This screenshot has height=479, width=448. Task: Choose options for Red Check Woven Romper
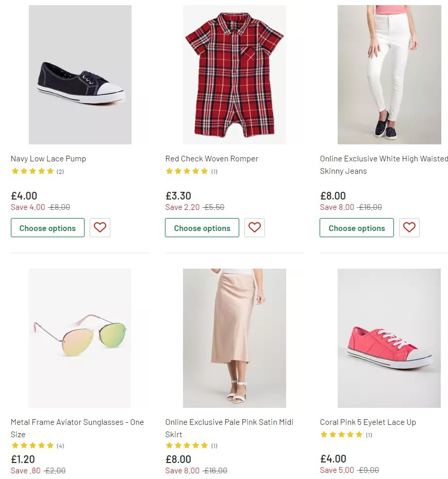(202, 227)
